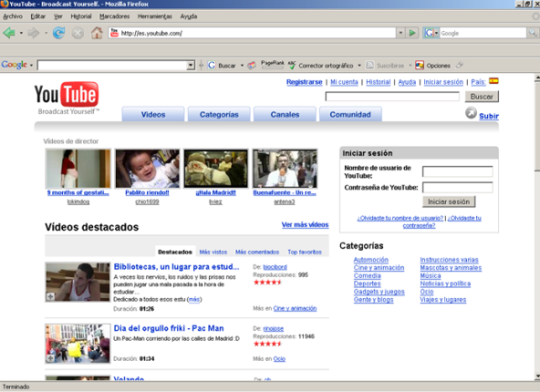Select the Más vistos tab

(213, 252)
